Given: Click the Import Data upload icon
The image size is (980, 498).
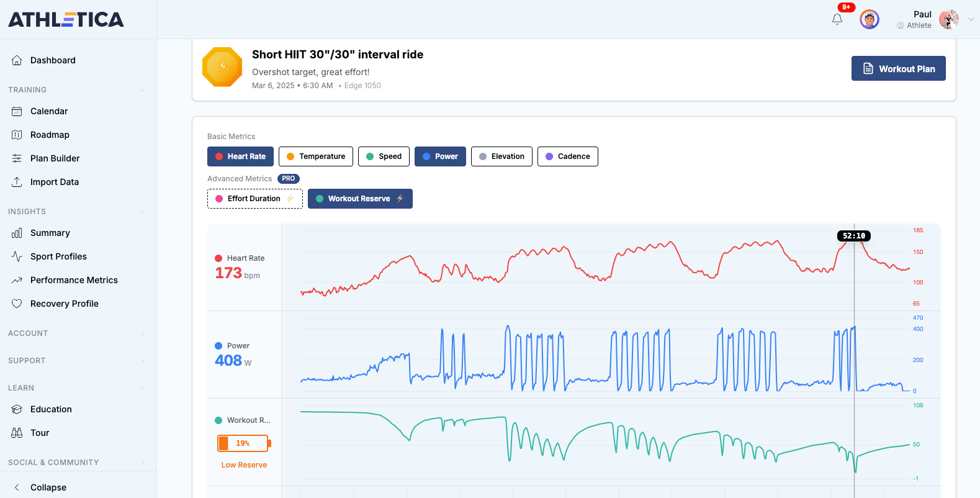Looking at the screenshot, I should [x=17, y=182].
